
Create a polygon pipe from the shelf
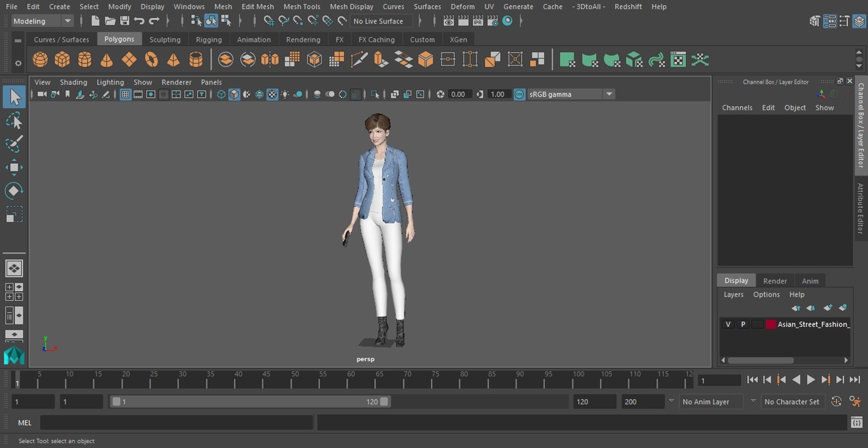click(x=196, y=60)
